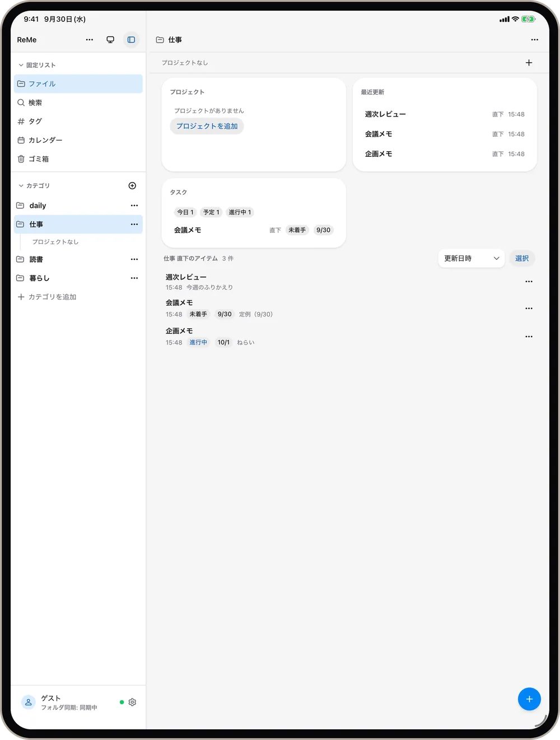Open 会議メモ item in list
The width and height of the screenshot is (560, 740).
[179, 302]
